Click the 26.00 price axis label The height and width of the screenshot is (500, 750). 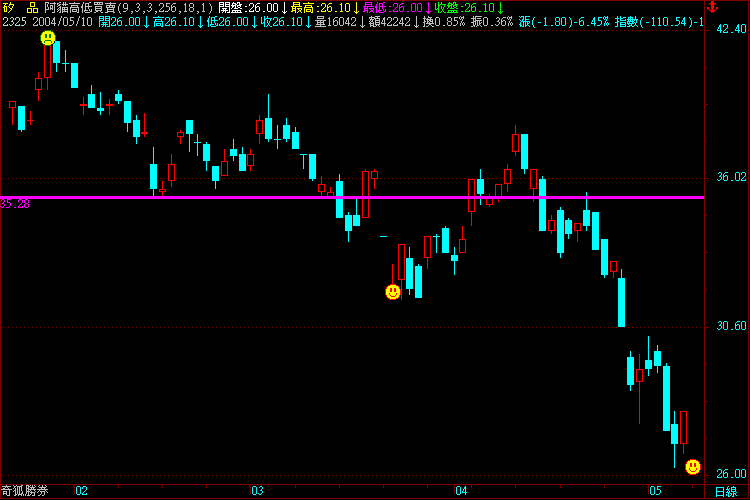pos(731,474)
